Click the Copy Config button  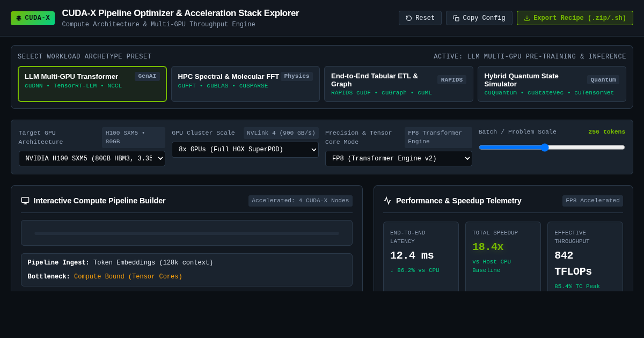coord(479,18)
